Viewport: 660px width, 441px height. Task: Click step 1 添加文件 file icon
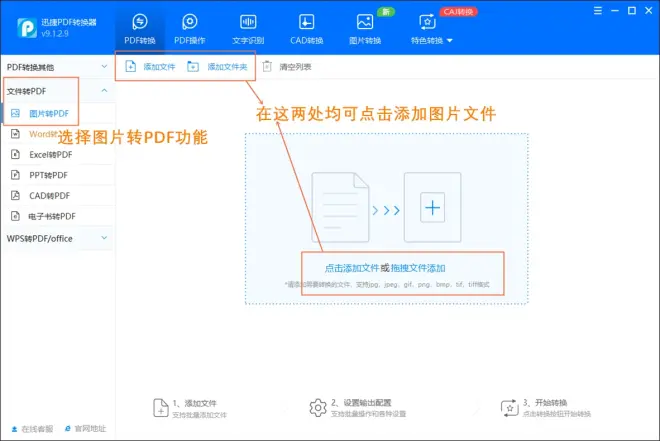pos(161,408)
